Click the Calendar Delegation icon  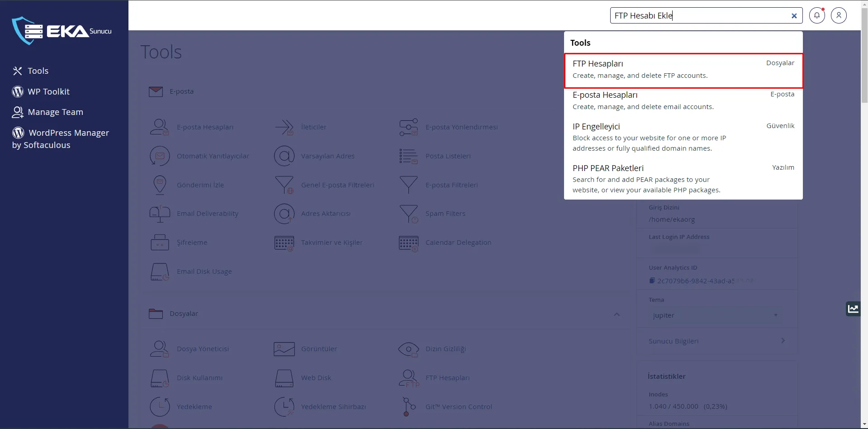coord(408,243)
